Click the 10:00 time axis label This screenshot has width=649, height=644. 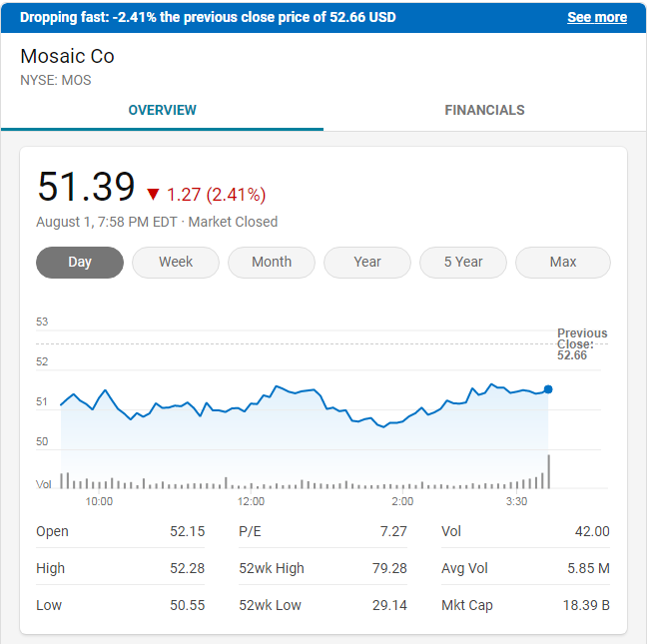pos(99,501)
